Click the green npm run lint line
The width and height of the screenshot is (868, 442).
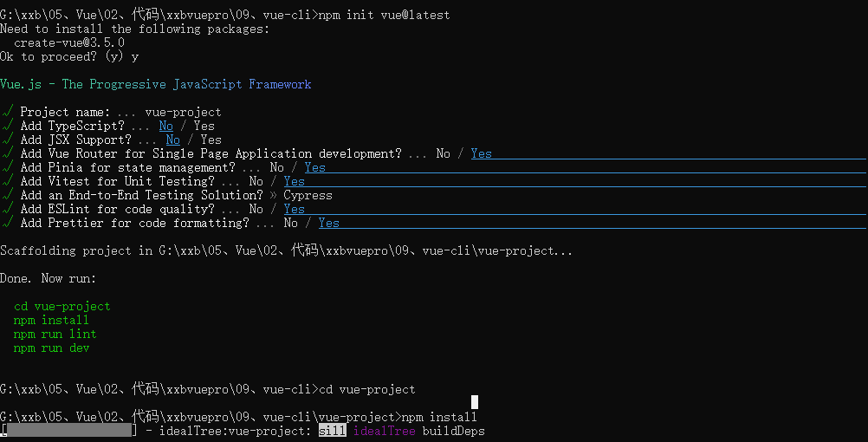(x=55, y=334)
